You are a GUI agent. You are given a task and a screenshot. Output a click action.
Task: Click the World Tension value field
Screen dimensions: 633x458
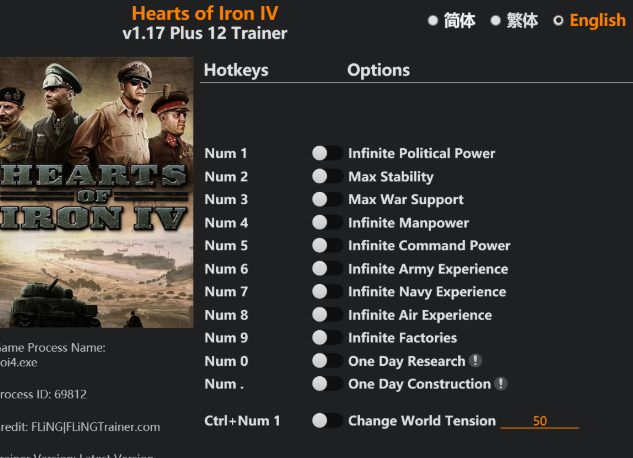click(540, 421)
